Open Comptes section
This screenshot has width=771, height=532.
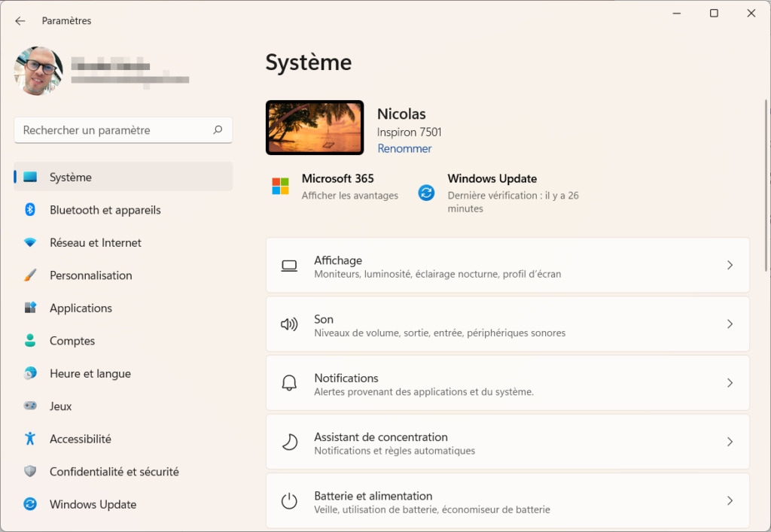(x=123, y=340)
